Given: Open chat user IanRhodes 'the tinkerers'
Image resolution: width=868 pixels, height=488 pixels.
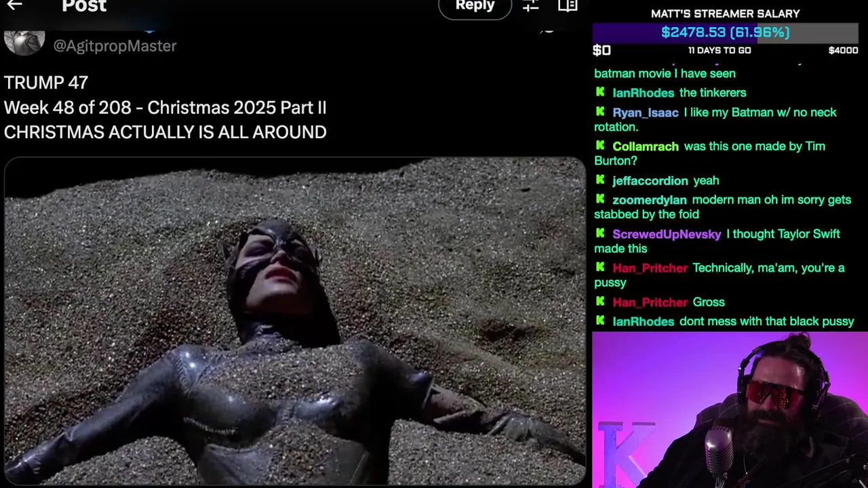Looking at the screenshot, I should point(644,93).
